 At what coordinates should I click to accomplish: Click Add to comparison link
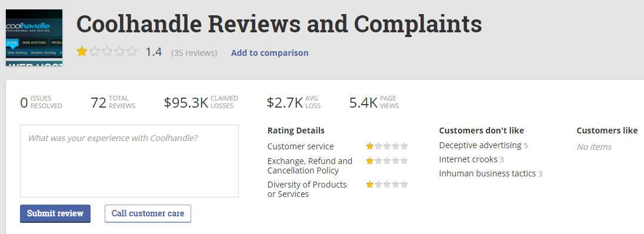[x=269, y=53]
